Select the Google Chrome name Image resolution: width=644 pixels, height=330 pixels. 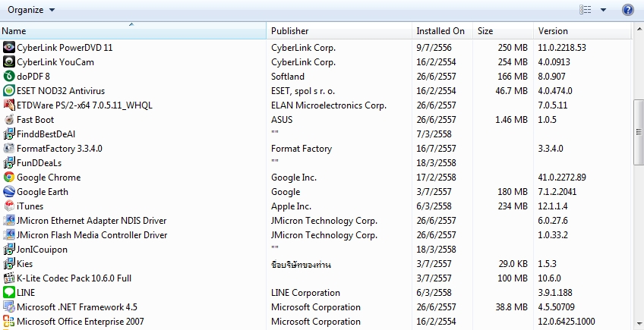[x=49, y=178]
